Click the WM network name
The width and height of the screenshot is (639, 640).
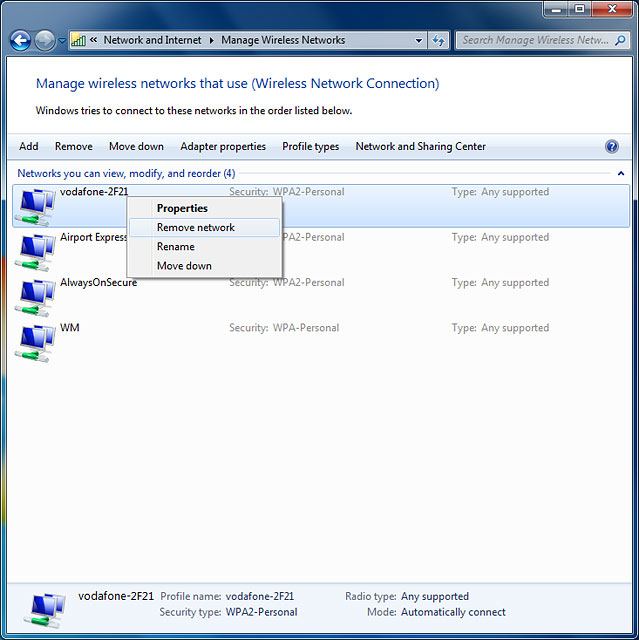(70, 328)
